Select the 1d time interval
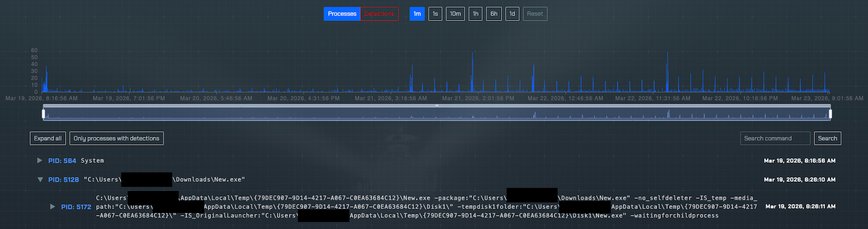Image resolution: width=868 pixels, height=229 pixels. [x=512, y=14]
